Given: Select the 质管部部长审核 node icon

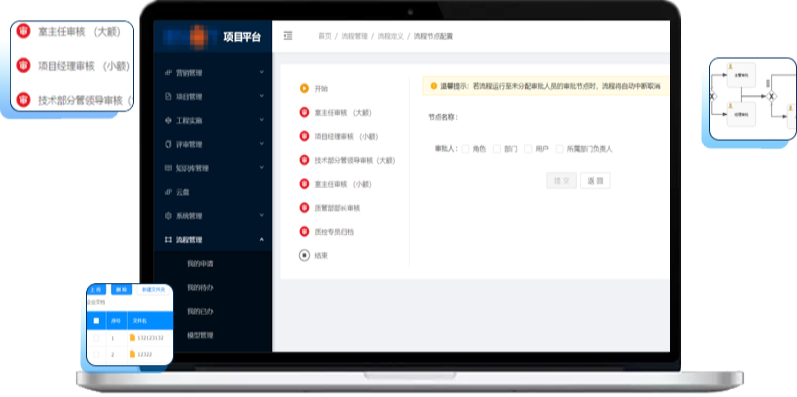Looking at the screenshot, I should pos(304,208).
